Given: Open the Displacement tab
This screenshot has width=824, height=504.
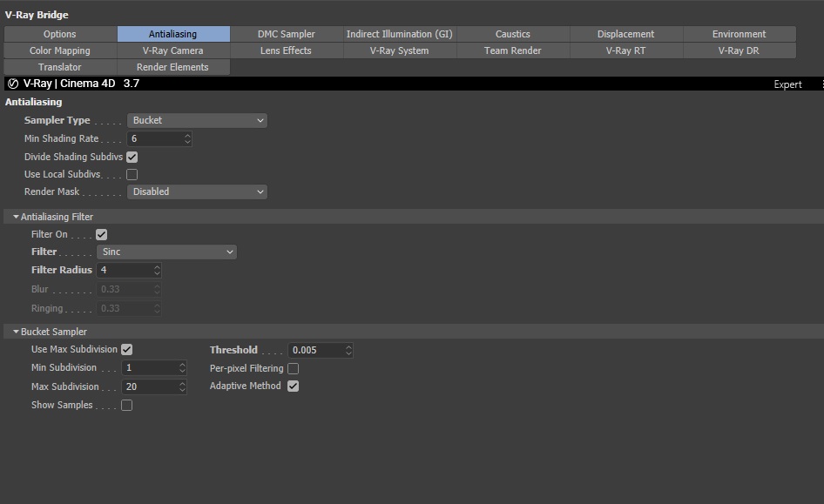Looking at the screenshot, I should click(626, 34).
